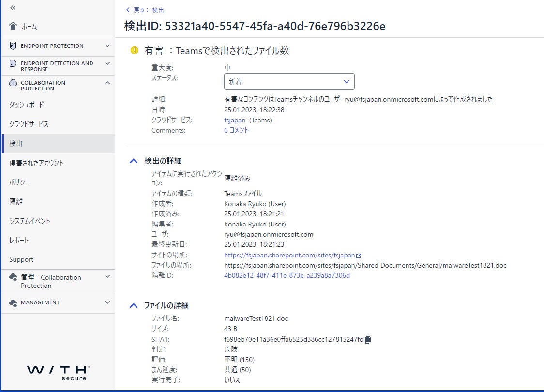Click the back arrow next to 戻る
The width and height of the screenshot is (544, 392).
click(x=128, y=10)
